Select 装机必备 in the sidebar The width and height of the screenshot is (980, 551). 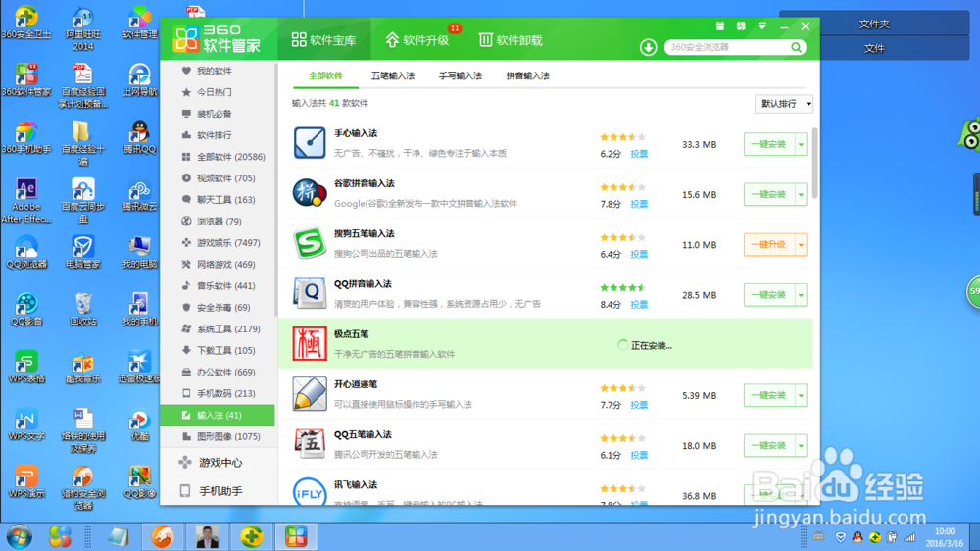coord(218,114)
